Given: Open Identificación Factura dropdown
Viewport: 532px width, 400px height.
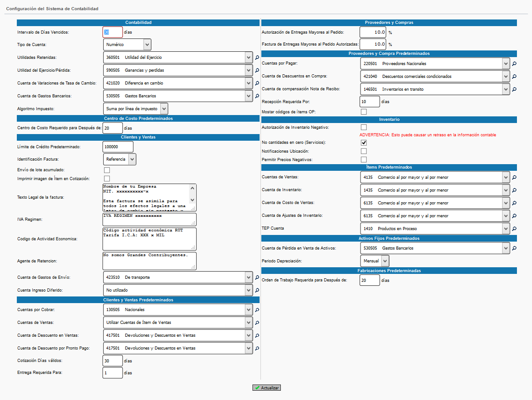Looking at the screenshot, I should tap(120, 159).
